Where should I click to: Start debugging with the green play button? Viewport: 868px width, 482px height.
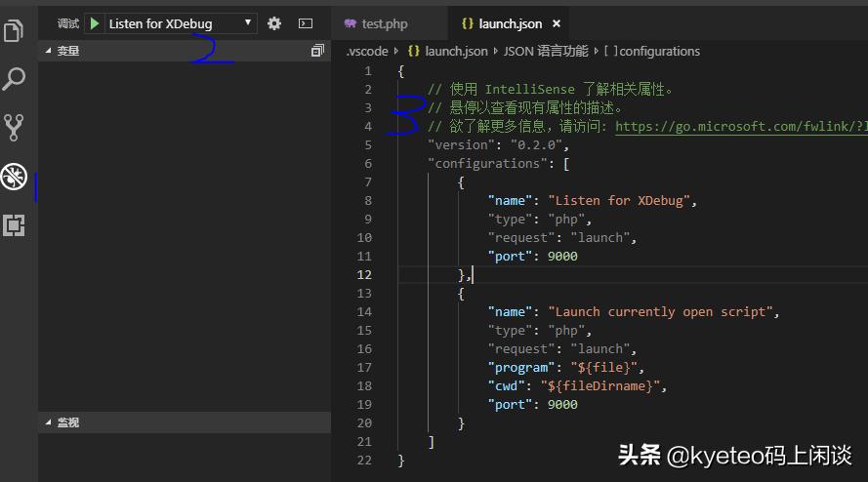point(95,23)
